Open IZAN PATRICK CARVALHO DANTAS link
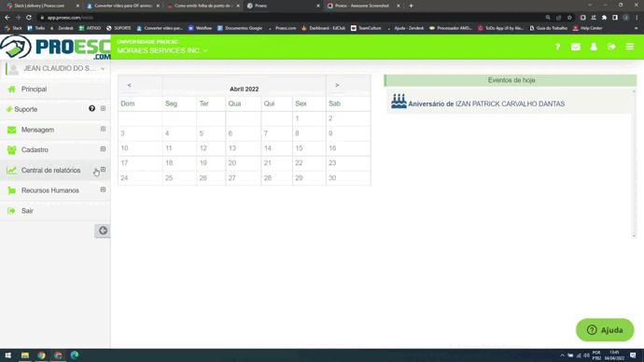 click(510, 104)
